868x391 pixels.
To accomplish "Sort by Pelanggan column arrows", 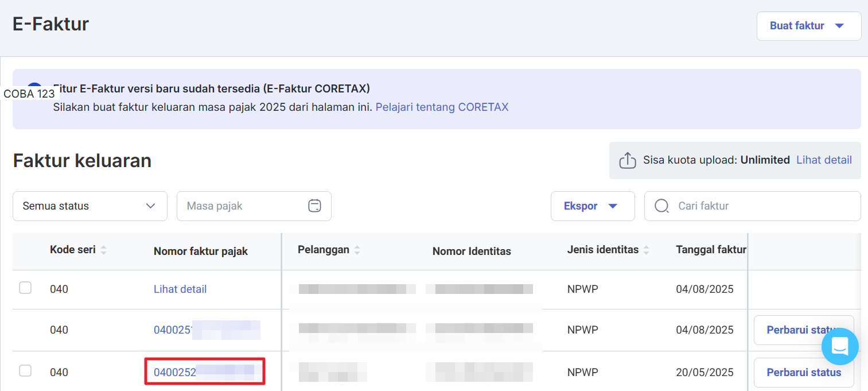I will [357, 250].
